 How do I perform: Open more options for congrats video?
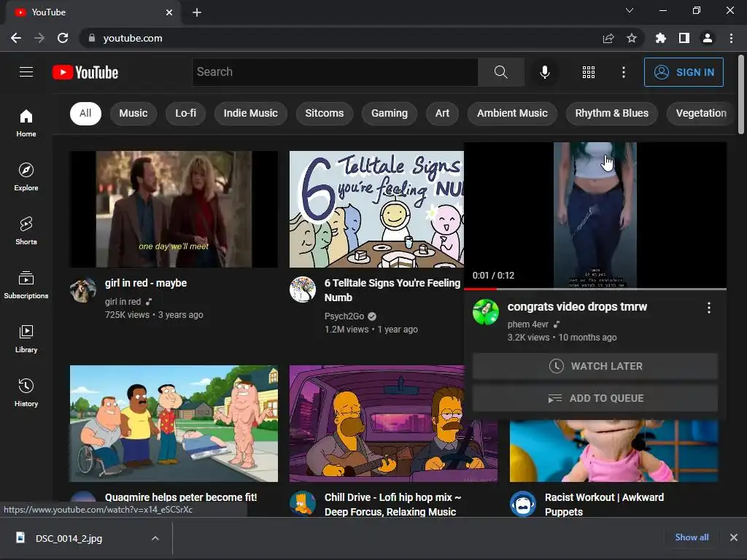(x=708, y=308)
